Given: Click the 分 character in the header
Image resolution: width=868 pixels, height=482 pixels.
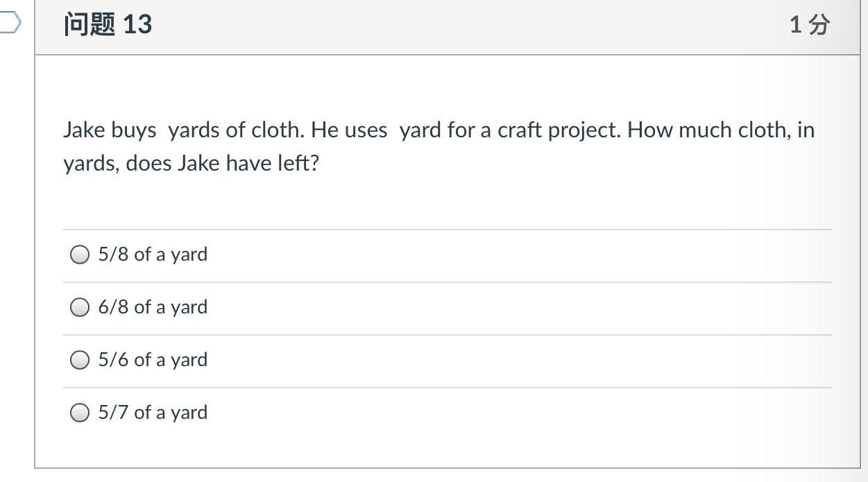Looking at the screenshot, I should tap(819, 25).
